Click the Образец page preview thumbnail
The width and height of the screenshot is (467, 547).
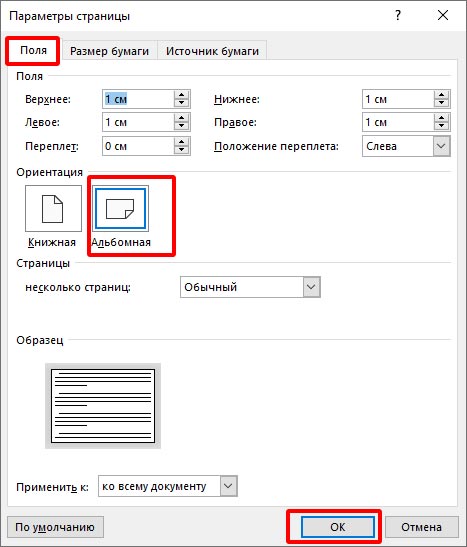pos(103,406)
